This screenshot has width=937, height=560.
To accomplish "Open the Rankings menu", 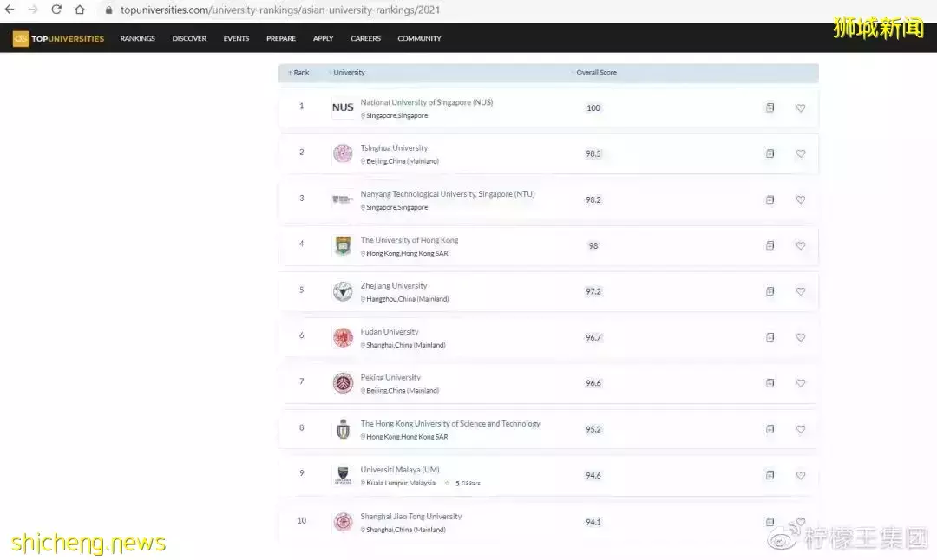I will pos(137,39).
